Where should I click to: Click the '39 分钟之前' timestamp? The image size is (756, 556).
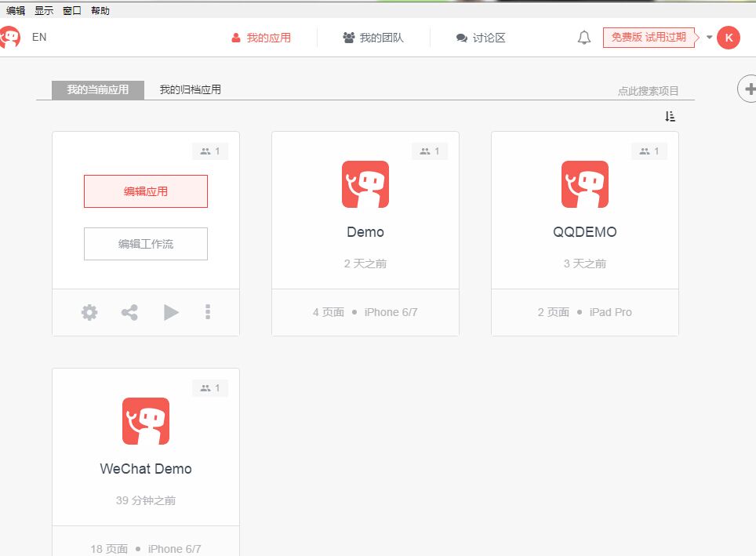pos(146,500)
